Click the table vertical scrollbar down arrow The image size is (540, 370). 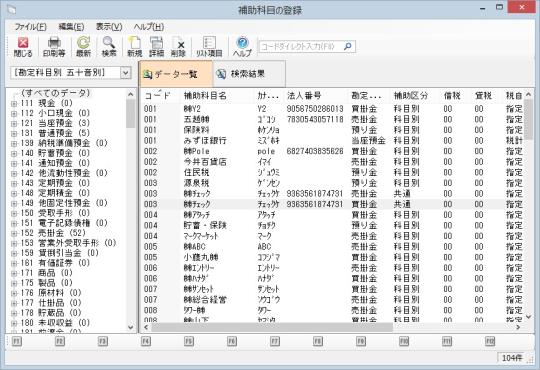click(x=529, y=316)
